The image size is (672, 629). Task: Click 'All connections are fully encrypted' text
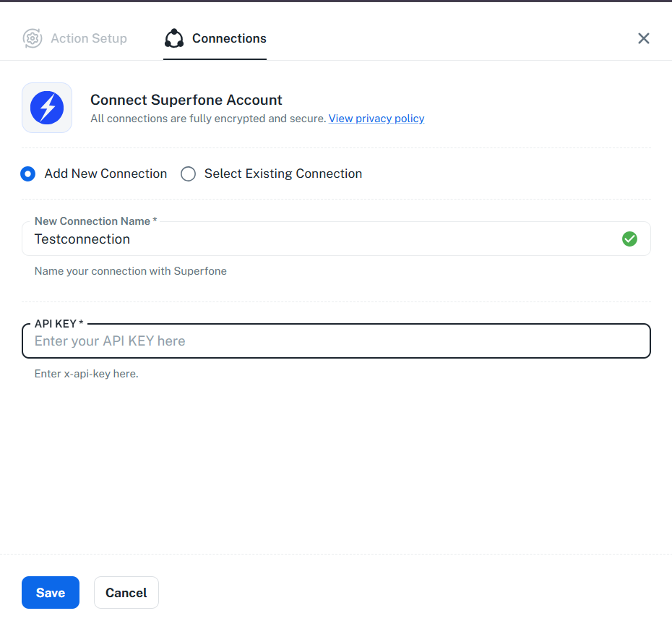click(208, 119)
